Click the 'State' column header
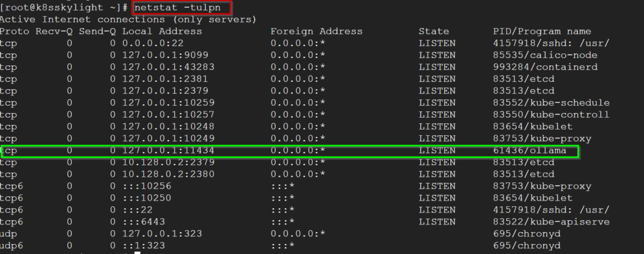Viewport: 644px width, 254px height. click(x=434, y=31)
